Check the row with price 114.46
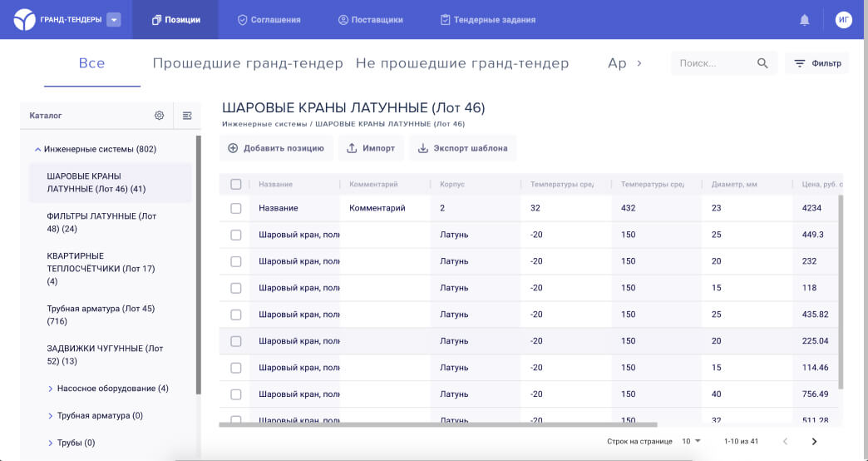Viewport: 868px width, 461px height. click(236, 368)
